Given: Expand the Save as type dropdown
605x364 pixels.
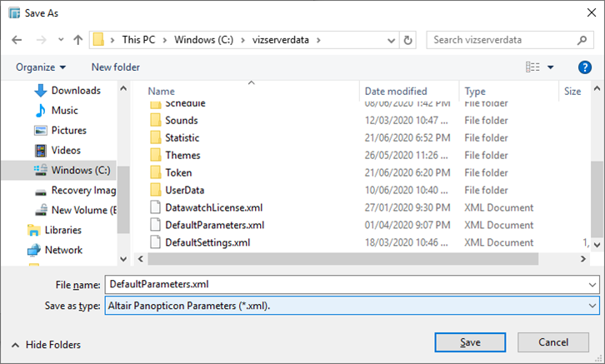Looking at the screenshot, I should (592, 306).
